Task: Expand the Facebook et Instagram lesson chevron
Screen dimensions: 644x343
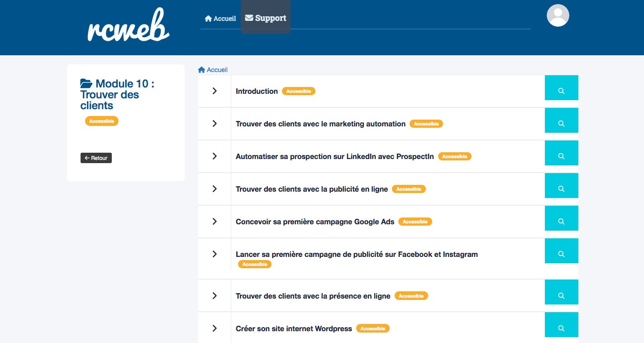Action: pyautogui.click(x=215, y=254)
